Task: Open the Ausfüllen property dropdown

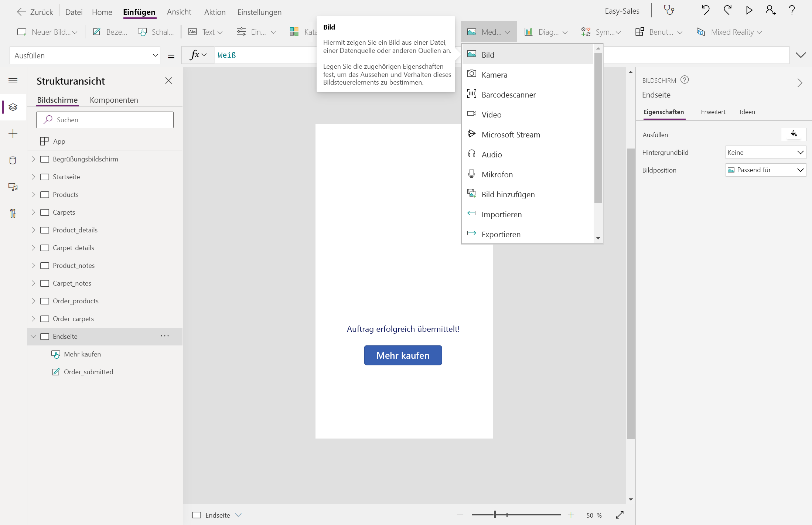Action: (85, 55)
